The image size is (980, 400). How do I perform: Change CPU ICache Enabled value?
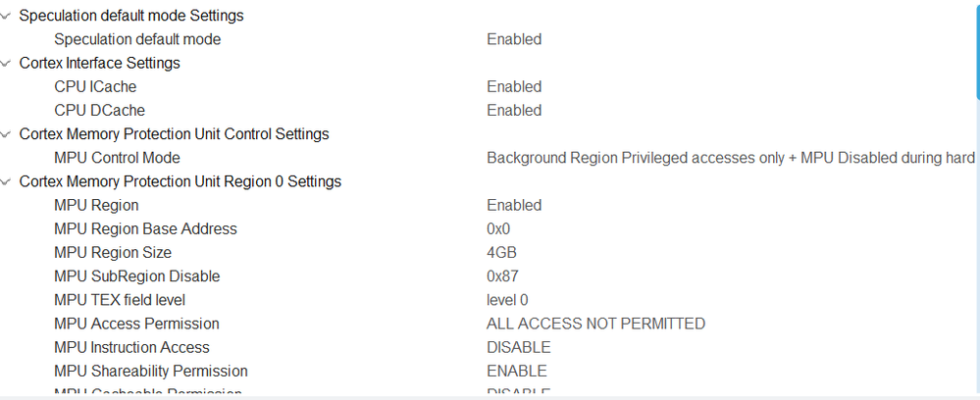[514, 86]
